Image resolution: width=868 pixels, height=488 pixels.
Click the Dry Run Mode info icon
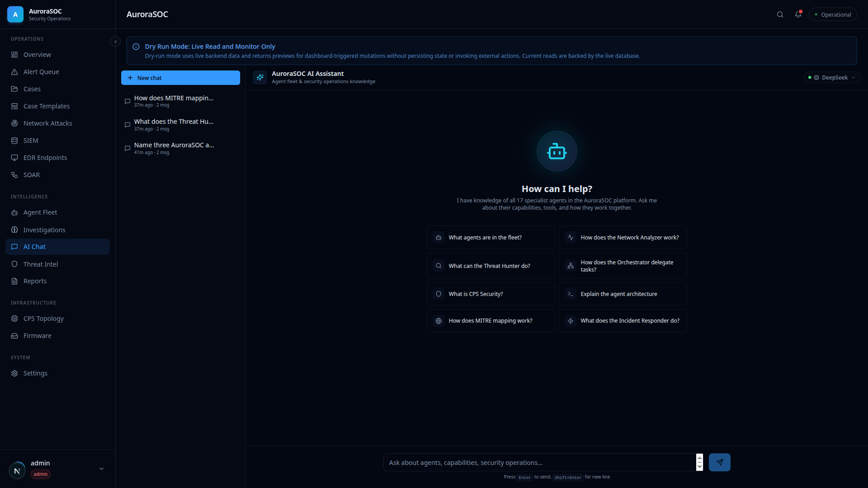(136, 47)
